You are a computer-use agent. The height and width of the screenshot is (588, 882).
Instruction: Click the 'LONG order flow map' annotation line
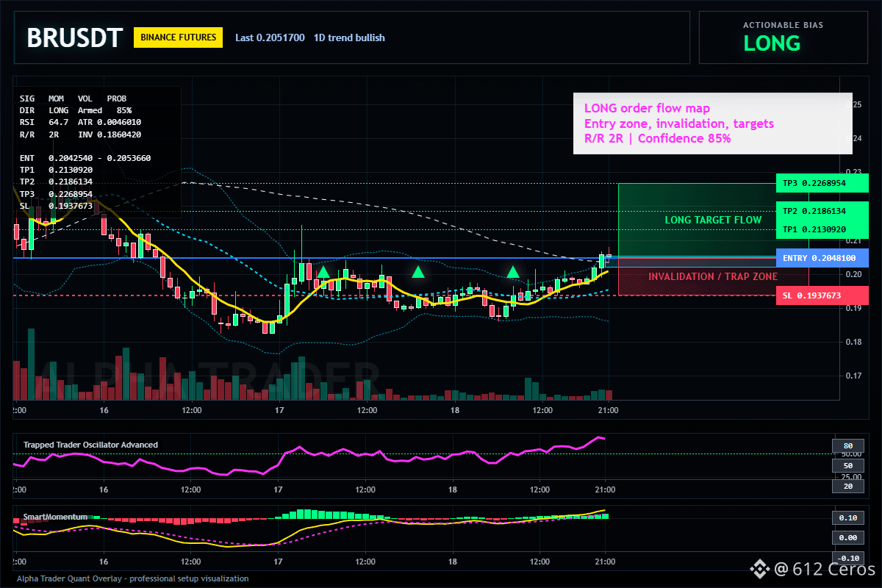point(647,109)
